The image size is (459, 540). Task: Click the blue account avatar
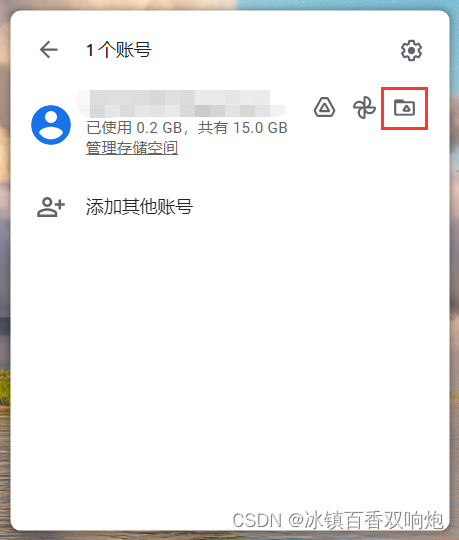51,125
